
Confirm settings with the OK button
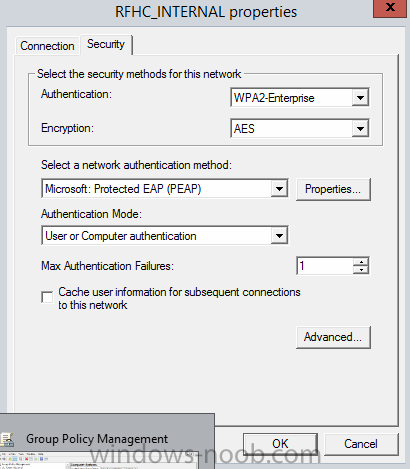(280, 444)
